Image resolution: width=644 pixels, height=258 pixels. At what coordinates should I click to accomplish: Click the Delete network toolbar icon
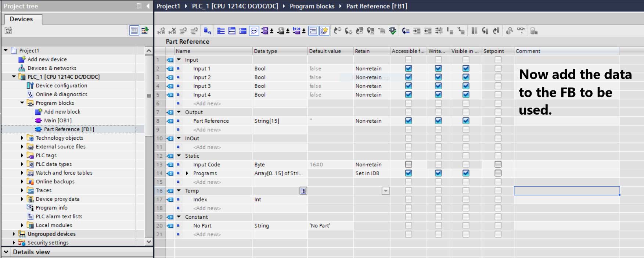tap(172, 31)
